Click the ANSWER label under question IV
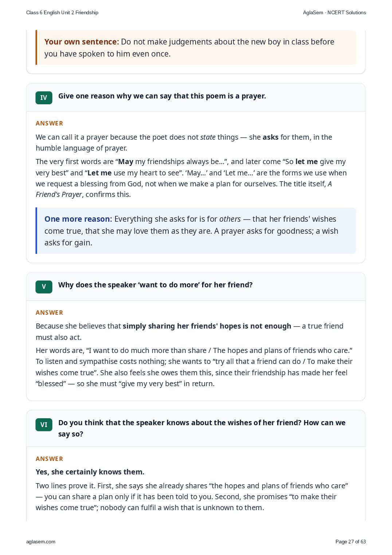This screenshot has height=555, width=392. [50, 123]
